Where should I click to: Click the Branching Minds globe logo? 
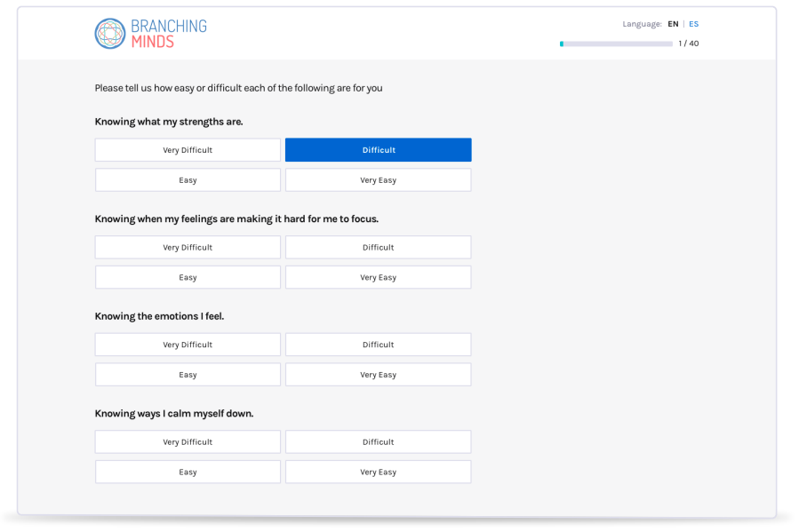[x=110, y=34]
